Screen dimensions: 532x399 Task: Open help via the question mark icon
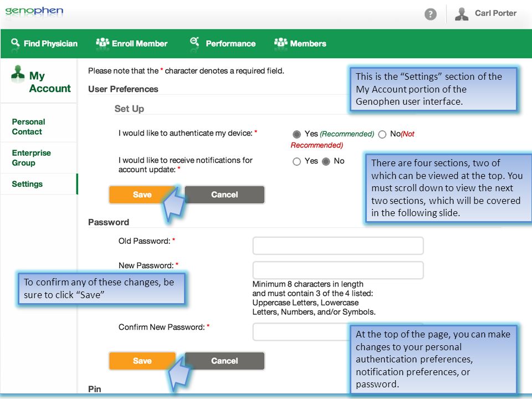pos(431,14)
